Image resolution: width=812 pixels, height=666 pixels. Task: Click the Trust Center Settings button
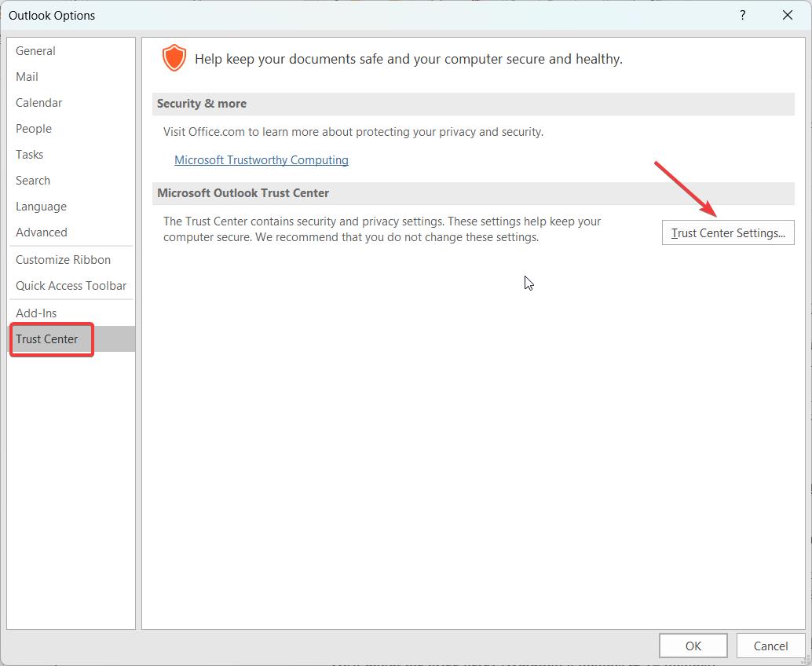coord(727,232)
